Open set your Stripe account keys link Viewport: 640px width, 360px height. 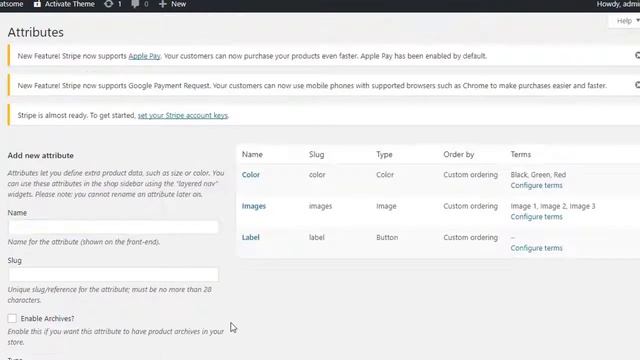[x=182, y=116]
